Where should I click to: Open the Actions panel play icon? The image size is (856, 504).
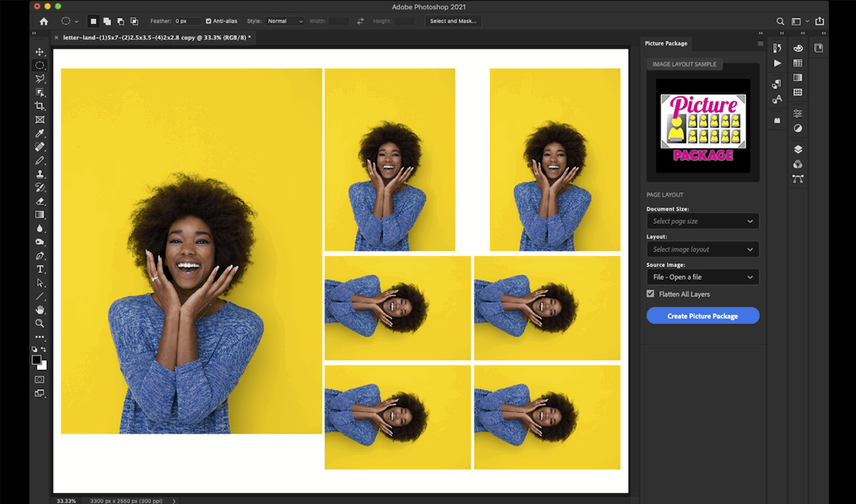click(778, 63)
